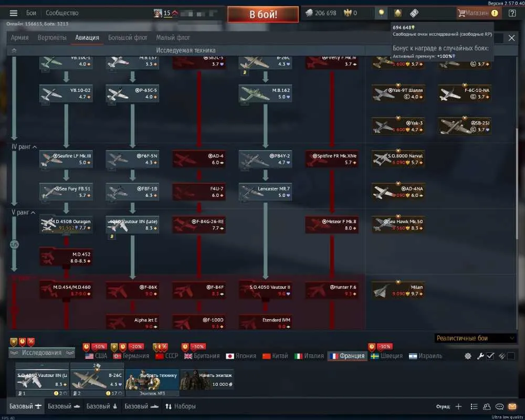Click the В бой! button
Screen dimensions: 525x420
pyautogui.click(x=263, y=14)
